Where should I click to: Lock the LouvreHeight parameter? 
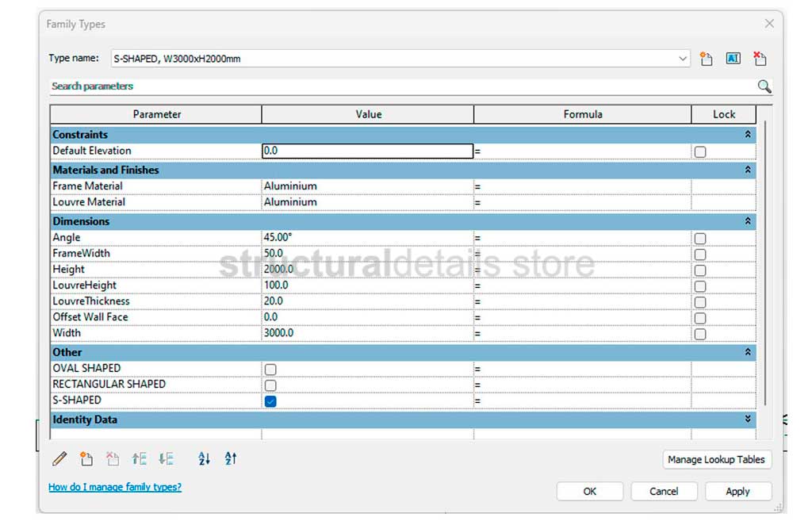[700, 287]
